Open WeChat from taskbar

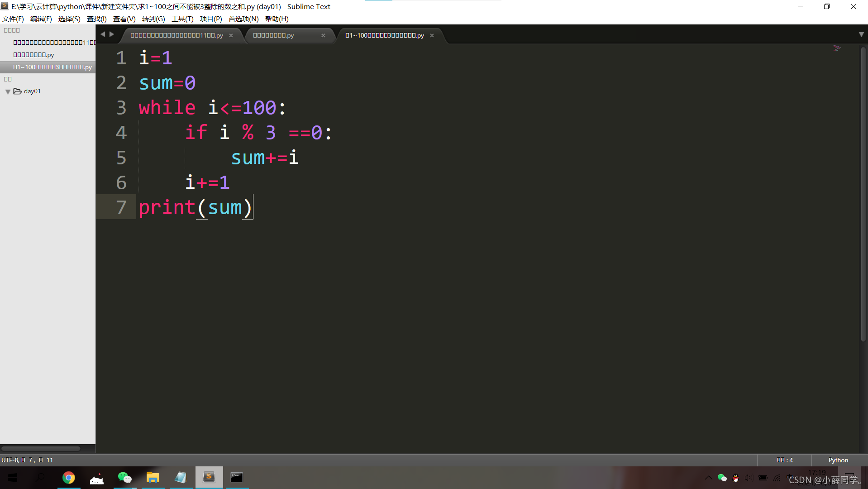pyautogui.click(x=124, y=478)
